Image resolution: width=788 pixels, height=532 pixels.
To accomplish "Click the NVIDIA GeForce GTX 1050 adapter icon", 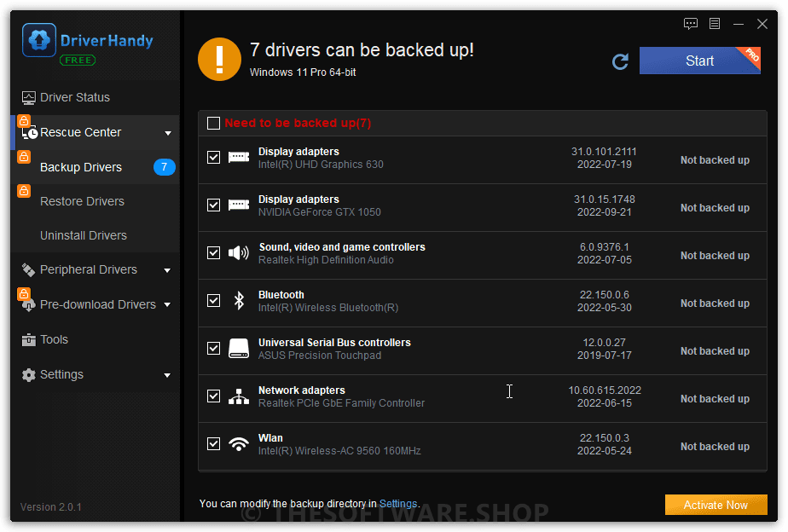I will point(239,205).
